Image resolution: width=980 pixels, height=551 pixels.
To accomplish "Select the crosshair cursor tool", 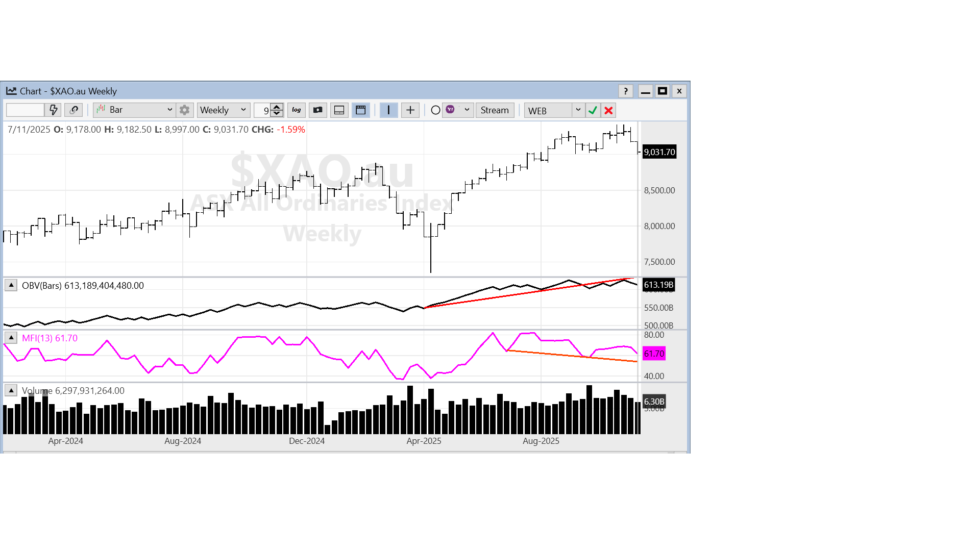I will 410,110.
